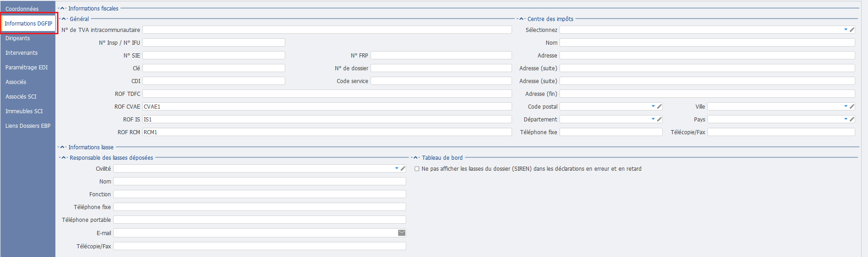Click the pencil edit icon beside Ville
Screen dimensions: 868x257
click(x=852, y=106)
